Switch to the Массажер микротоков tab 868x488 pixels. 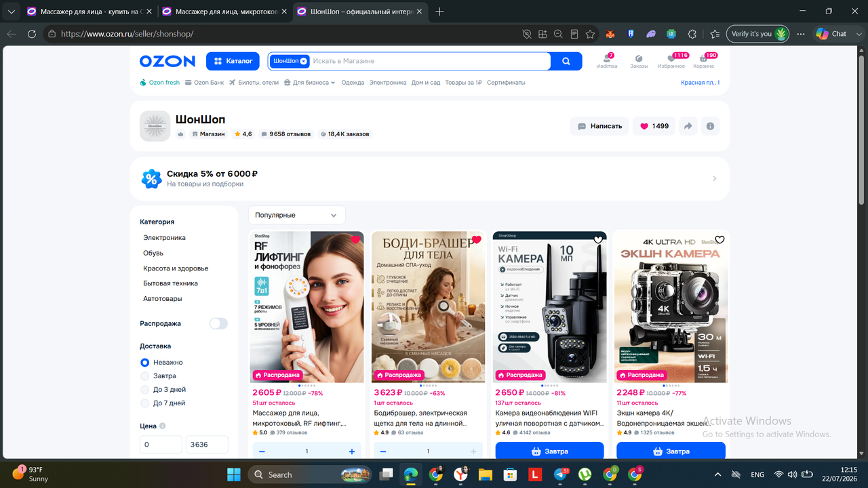tap(223, 12)
